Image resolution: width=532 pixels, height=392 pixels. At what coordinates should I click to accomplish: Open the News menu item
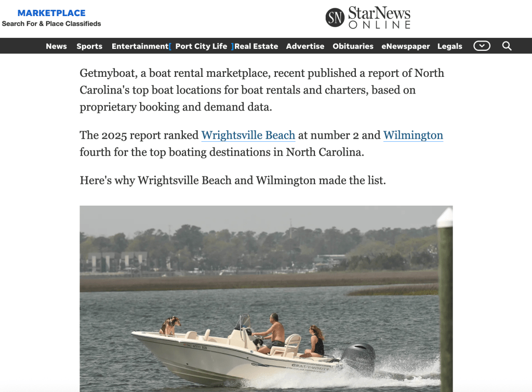point(56,46)
